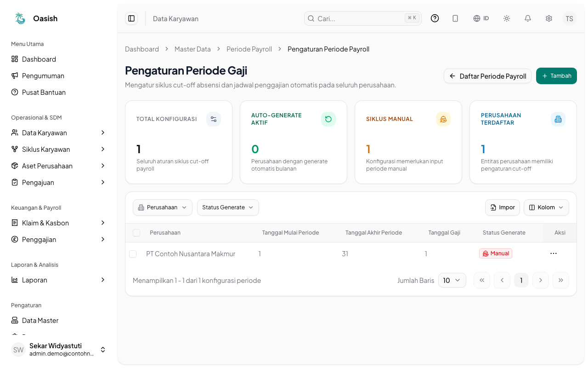
Task: Click the Impor button
Action: 503,207
